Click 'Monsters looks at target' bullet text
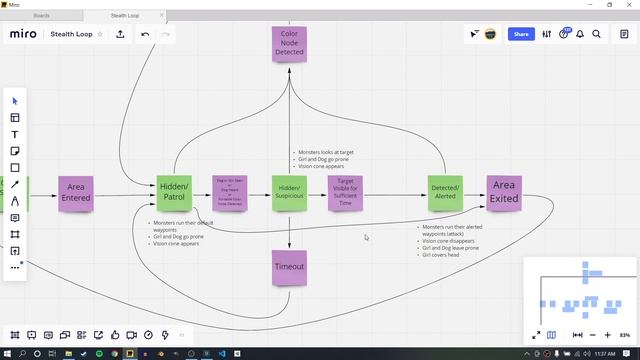640x360 pixels. point(326,152)
